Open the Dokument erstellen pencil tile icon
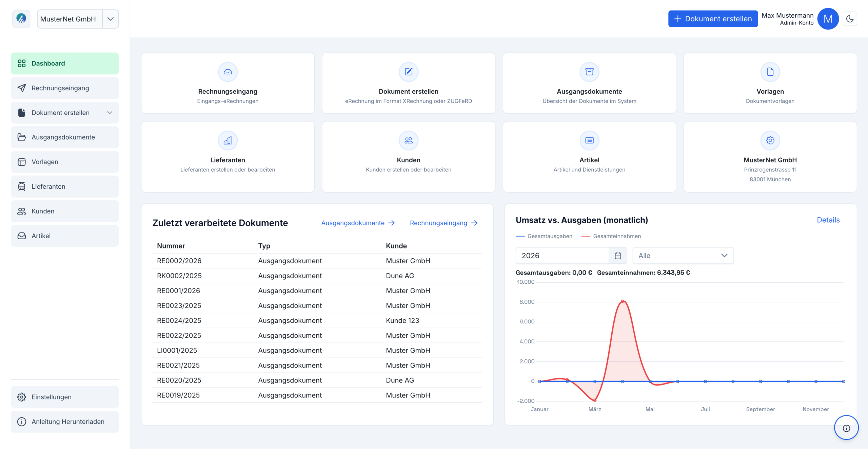This screenshot has height=449, width=868. (x=408, y=72)
